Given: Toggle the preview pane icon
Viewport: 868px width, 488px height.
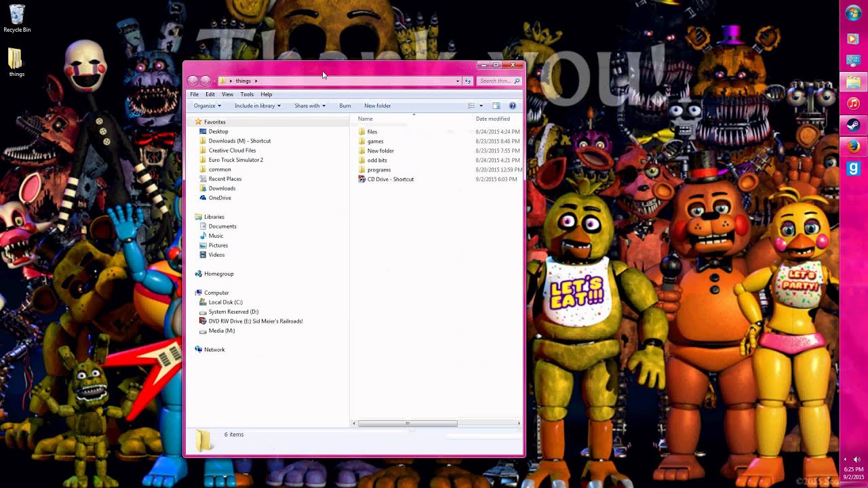Looking at the screenshot, I should pos(496,106).
